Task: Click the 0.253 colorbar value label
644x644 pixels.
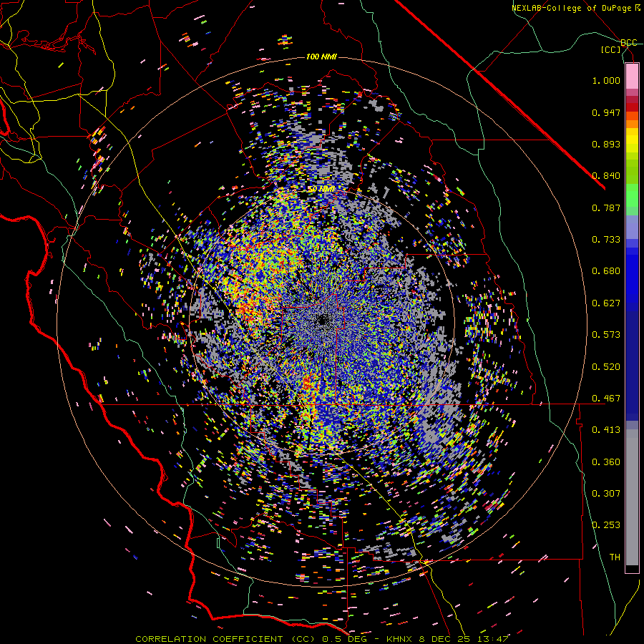Action: pyautogui.click(x=606, y=525)
